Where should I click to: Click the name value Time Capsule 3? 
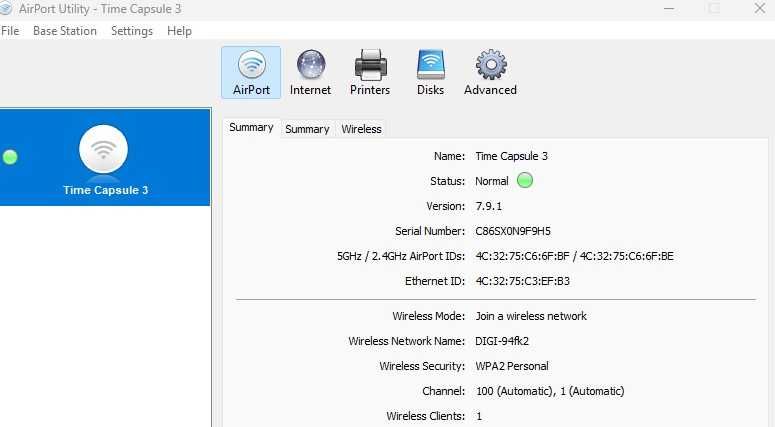512,156
